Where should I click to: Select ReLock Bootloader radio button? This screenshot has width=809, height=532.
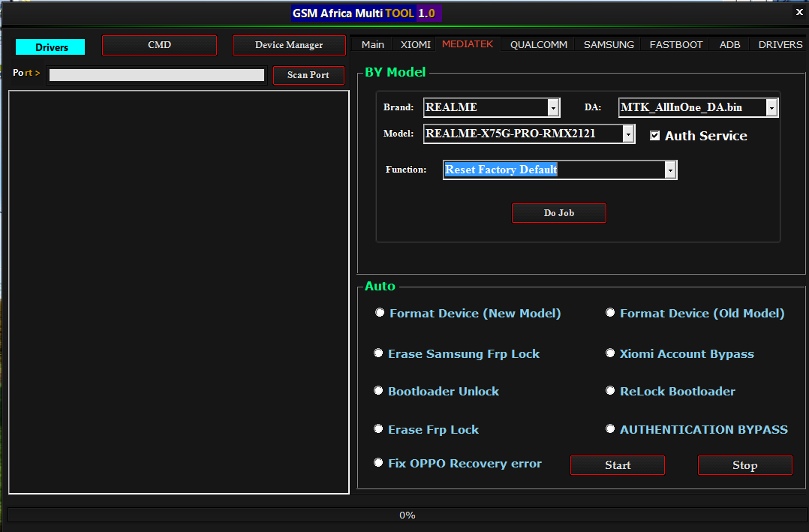(x=610, y=391)
